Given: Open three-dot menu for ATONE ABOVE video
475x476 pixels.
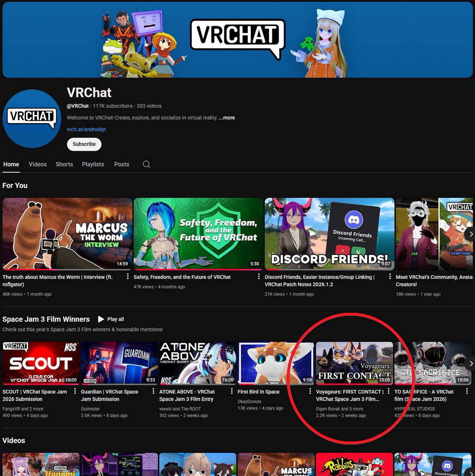Looking at the screenshot, I should pos(232,392).
